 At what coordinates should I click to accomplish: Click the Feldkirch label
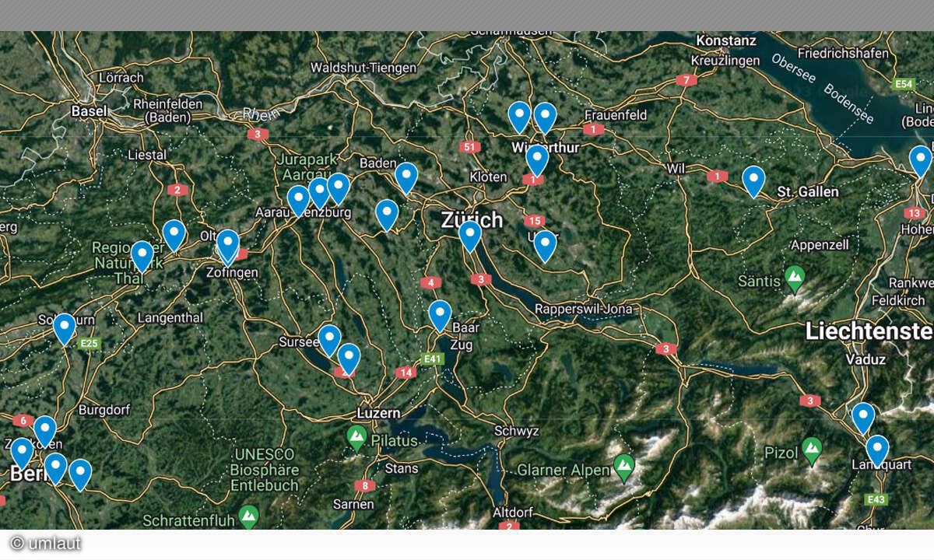897,300
